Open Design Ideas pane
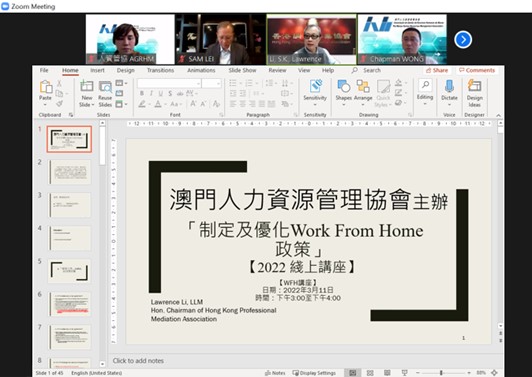The height and width of the screenshot is (377, 532). pyautogui.click(x=474, y=93)
